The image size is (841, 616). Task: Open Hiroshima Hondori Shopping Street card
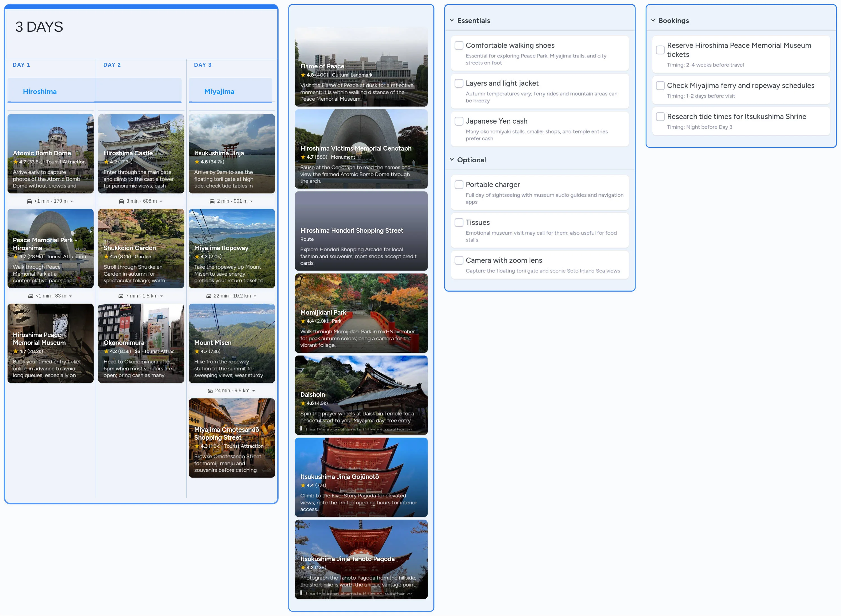click(361, 231)
